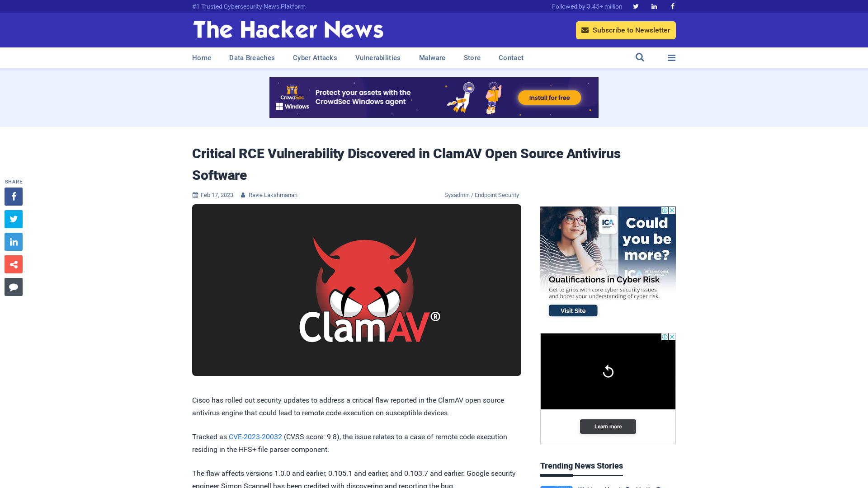Open the Subscribe to Newsletter button
The height and width of the screenshot is (488, 868).
coord(626,30)
